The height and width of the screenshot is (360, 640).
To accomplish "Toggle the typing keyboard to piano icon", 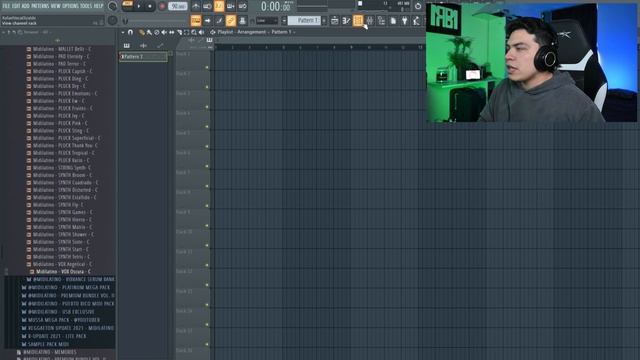I will coord(196,20).
